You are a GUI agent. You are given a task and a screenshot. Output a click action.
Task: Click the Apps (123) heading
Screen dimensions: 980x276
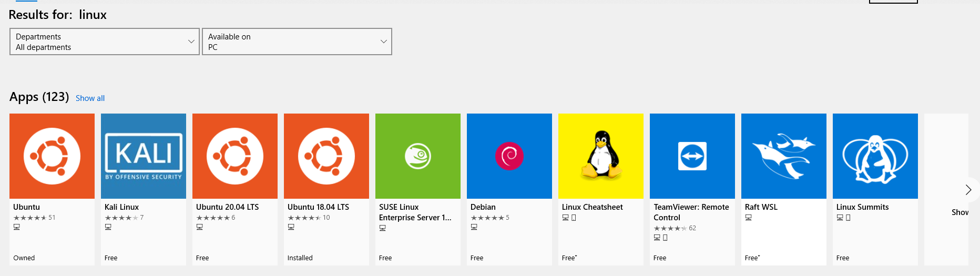39,97
